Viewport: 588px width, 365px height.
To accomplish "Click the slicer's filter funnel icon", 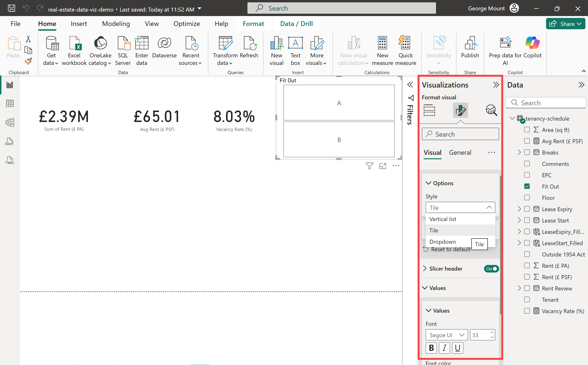I will tap(369, 166).
